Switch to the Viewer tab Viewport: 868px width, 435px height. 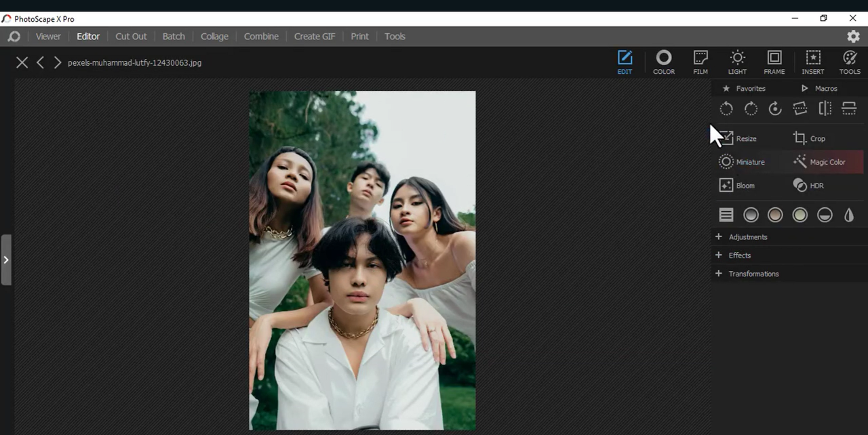point(48,37)
